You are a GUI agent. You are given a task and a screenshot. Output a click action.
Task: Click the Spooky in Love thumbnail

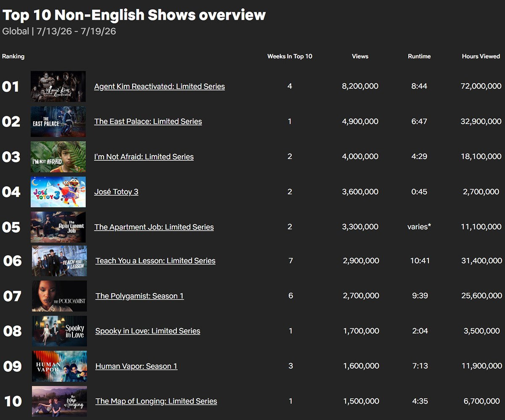point(59,331)
